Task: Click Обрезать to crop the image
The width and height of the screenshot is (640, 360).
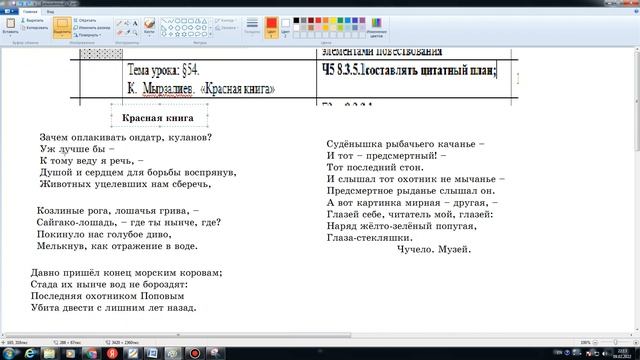Action: 85,20
